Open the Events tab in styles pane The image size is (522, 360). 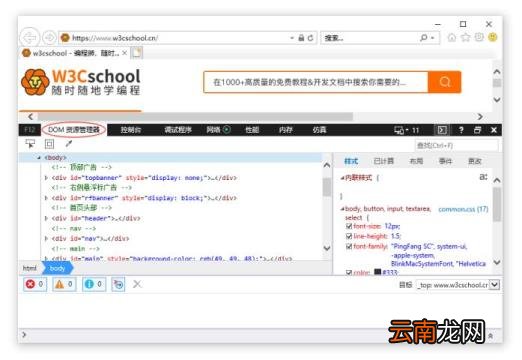click(445, 161)
